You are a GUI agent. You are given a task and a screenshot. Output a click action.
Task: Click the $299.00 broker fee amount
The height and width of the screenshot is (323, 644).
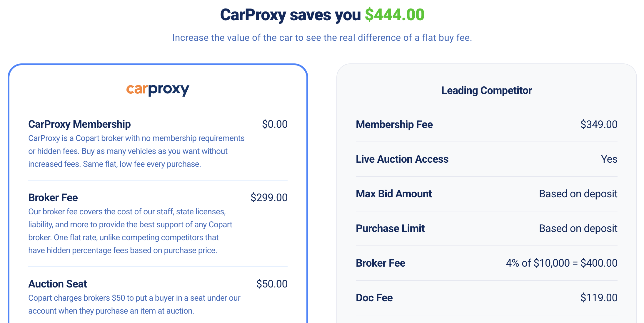point(269,197)
